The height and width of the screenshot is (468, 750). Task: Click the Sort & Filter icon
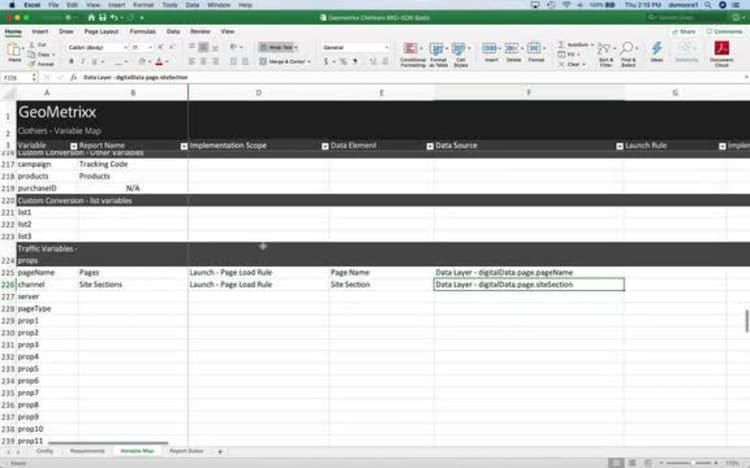click(605, 48)
